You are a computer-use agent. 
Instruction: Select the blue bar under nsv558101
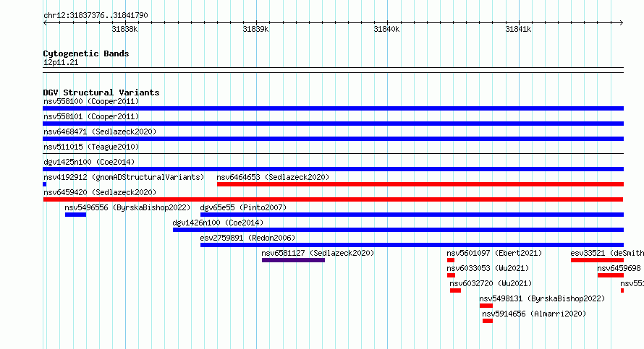333,124
